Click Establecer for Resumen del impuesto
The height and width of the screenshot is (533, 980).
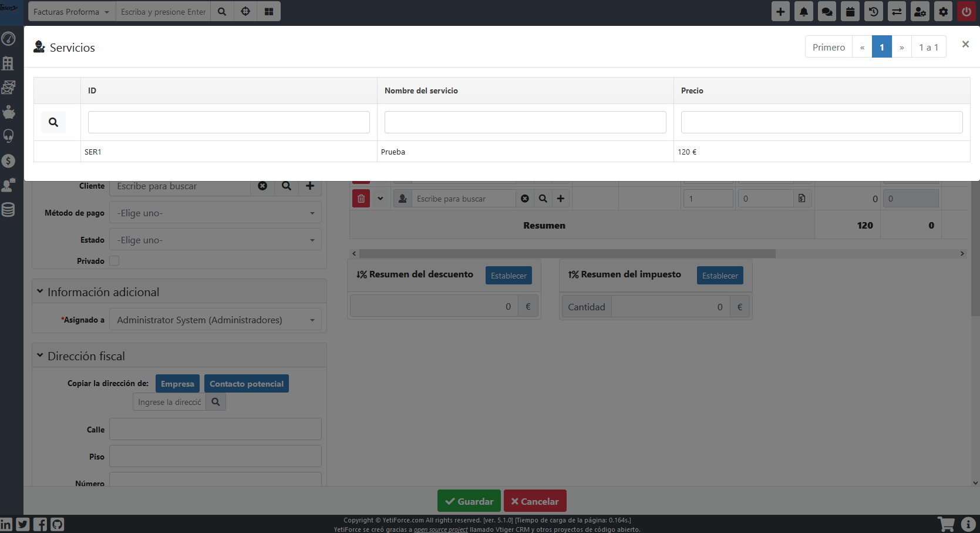pyautogui.click(x=720, y=276)
